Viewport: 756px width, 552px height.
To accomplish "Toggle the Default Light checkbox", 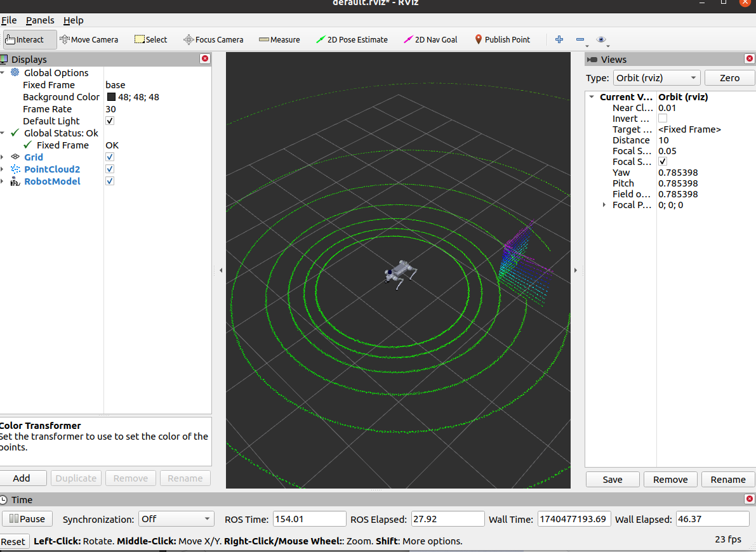I will (x=110, y=121).
